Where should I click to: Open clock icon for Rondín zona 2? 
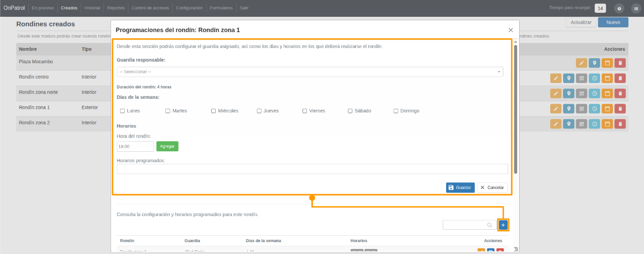[x=594, y=124]
